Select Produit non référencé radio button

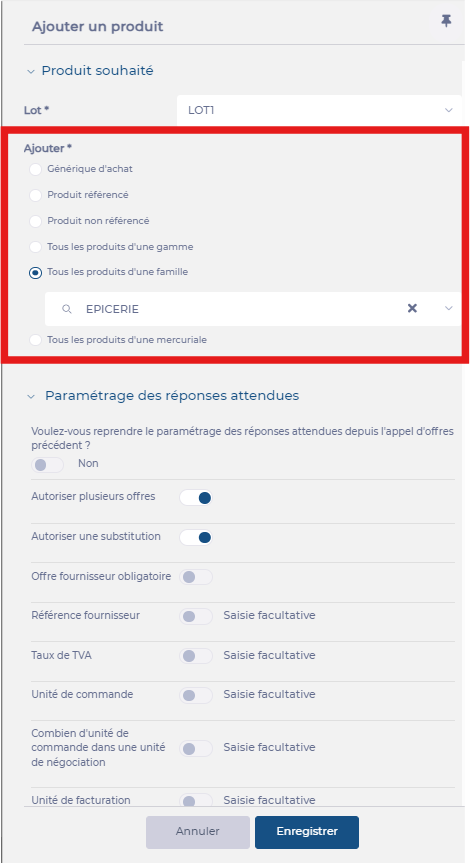(x=36, y=221)
